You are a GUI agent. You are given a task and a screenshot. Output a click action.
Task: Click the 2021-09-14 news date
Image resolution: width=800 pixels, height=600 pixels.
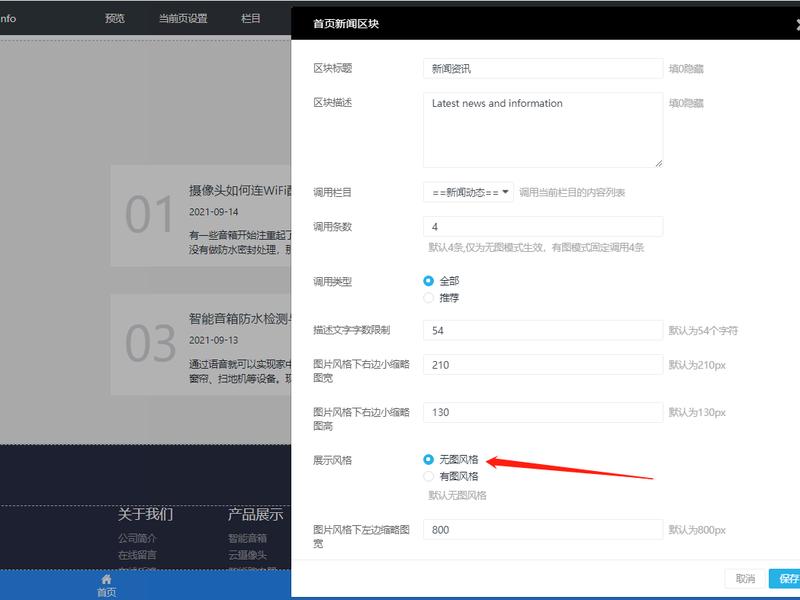(x=214, y=212)
